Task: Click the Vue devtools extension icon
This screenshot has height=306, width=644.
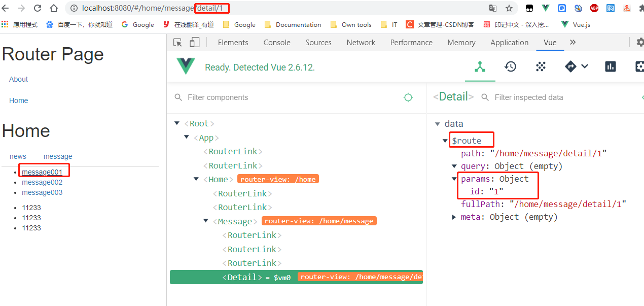Action: 546,8
